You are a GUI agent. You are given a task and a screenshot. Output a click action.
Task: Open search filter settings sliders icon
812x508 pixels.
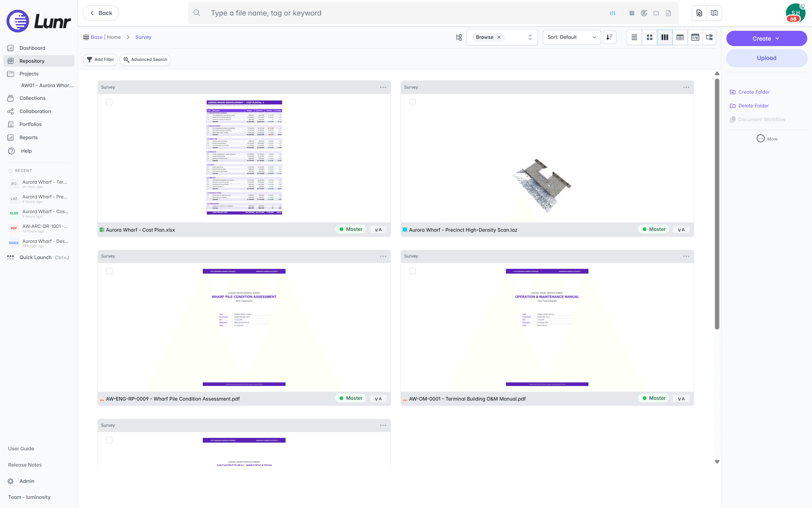pos(612,13)
